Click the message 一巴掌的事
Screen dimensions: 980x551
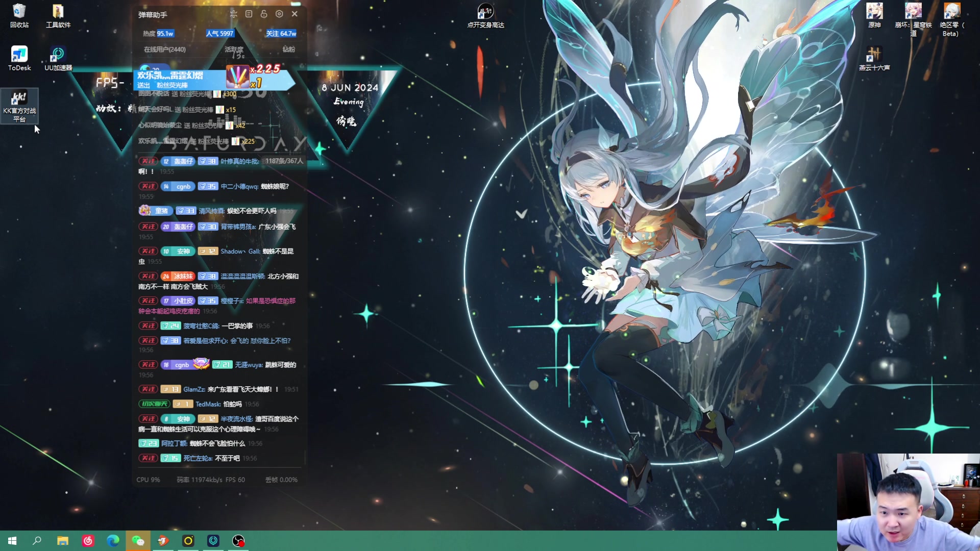click(x=237, y=326)
